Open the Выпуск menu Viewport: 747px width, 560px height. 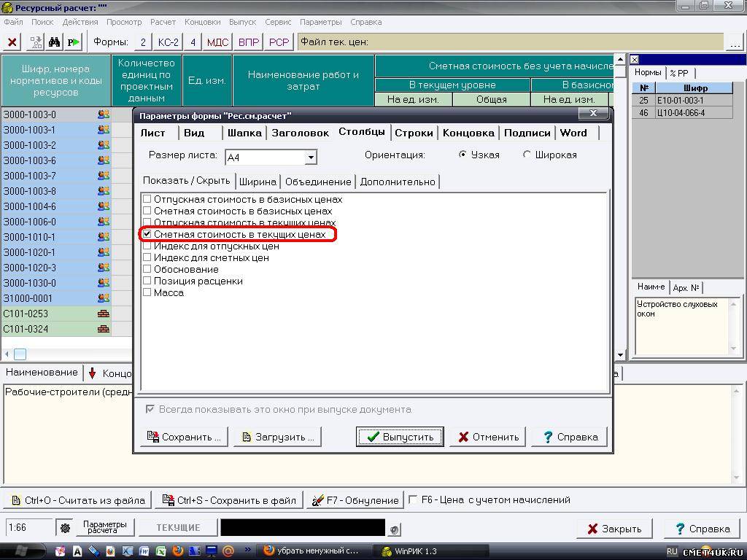point(242,22)
